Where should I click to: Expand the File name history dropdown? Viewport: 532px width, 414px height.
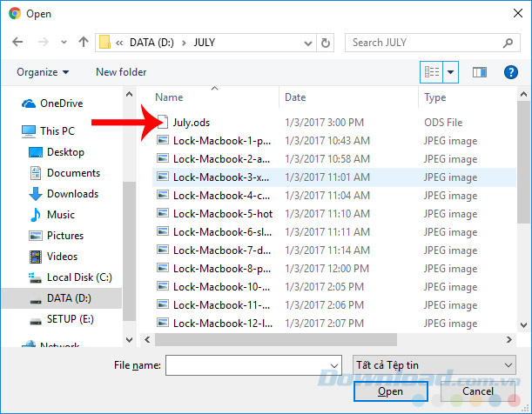pos(334,365)
